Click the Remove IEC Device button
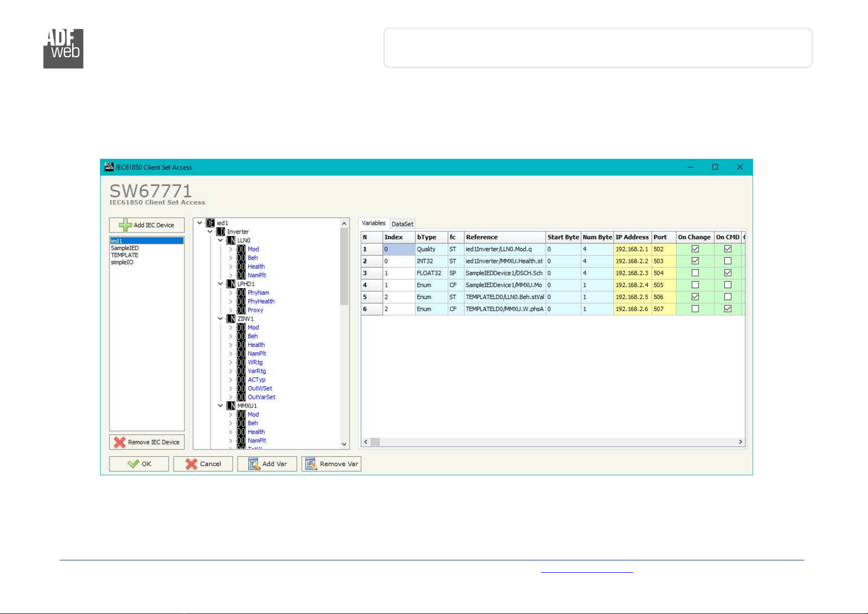Screen dimensions: 868x614 147,442
